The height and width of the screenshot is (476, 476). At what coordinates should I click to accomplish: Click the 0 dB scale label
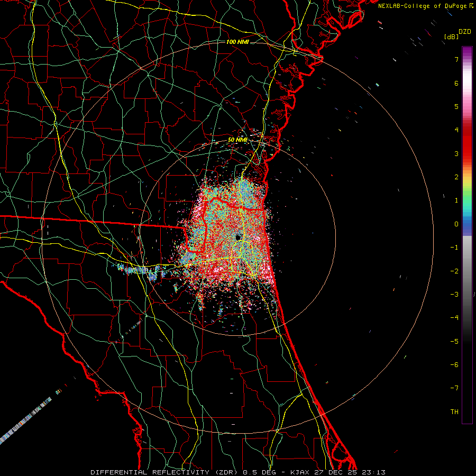pos(456,224)
